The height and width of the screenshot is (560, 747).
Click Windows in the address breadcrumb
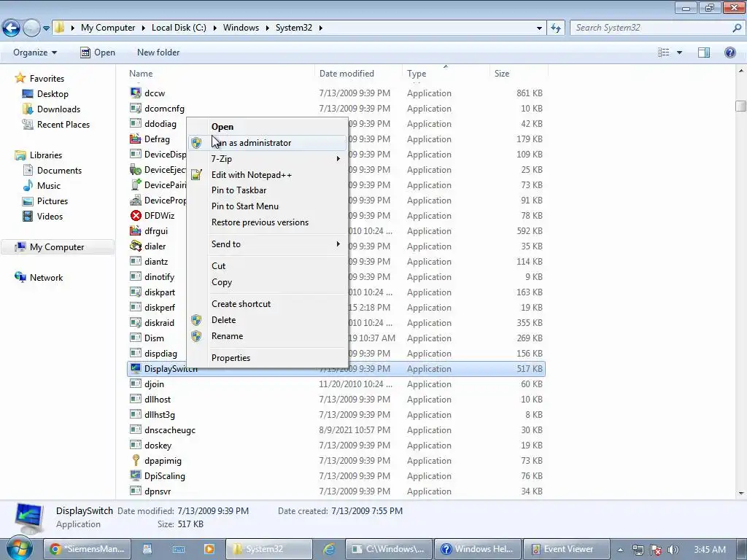click(241, 28)
